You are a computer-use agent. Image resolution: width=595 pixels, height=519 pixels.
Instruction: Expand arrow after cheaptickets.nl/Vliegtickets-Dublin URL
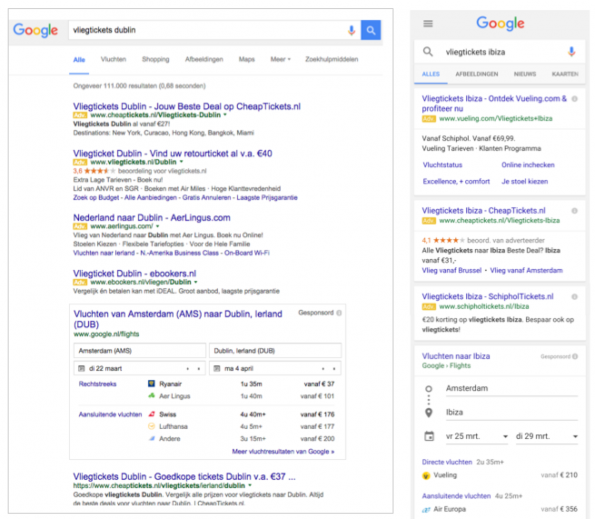225,115
